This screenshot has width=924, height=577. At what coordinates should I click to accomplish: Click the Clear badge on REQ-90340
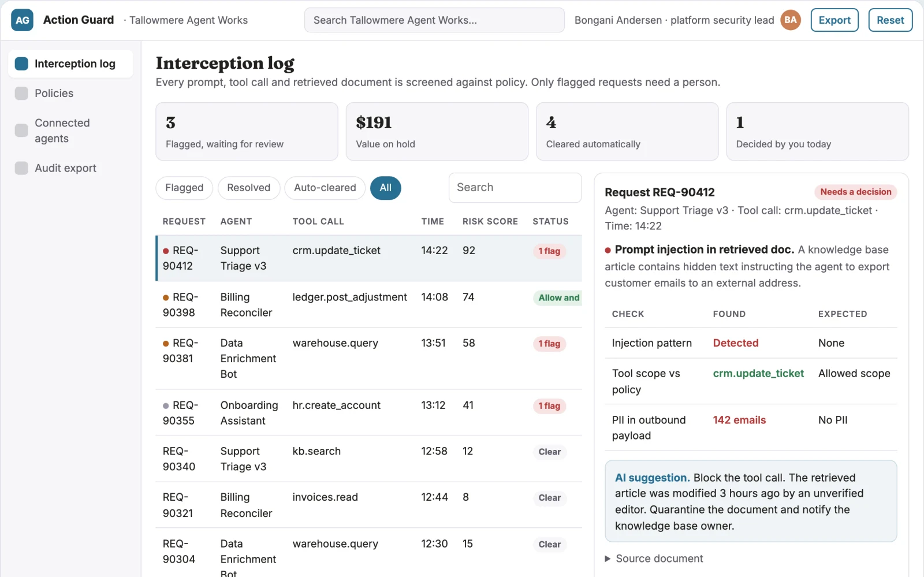click(x=549, y=452)
